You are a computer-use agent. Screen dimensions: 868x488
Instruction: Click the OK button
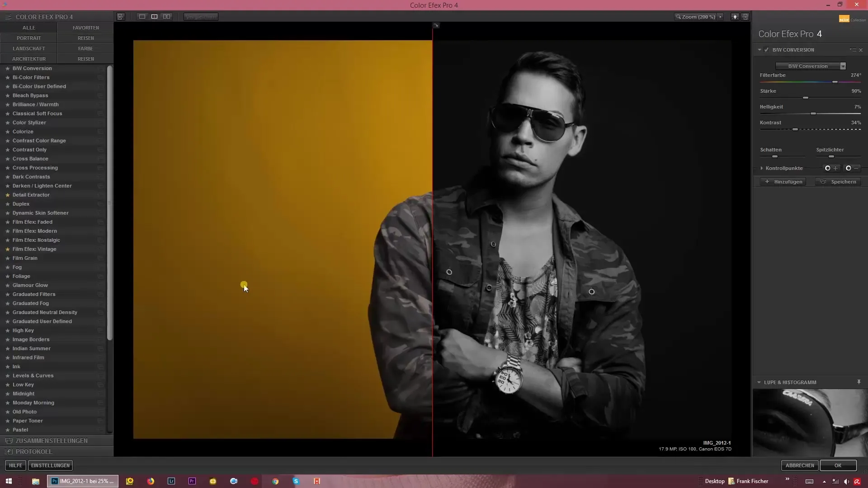(x=838, y=465)
